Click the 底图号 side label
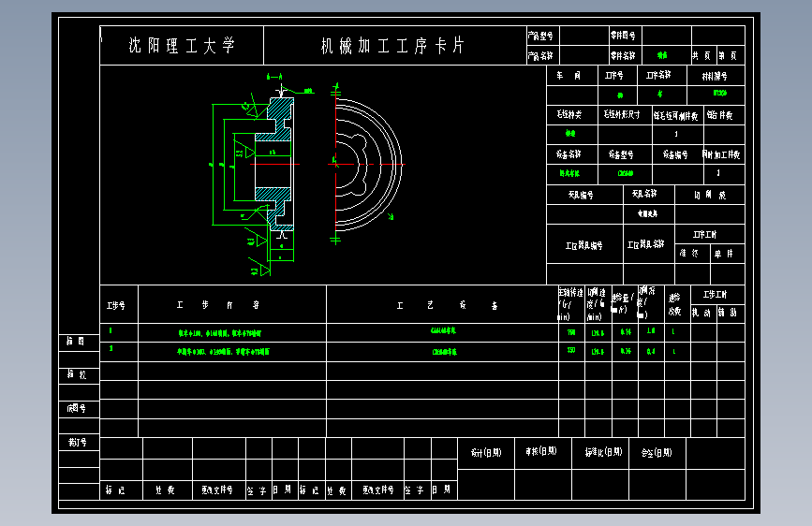 coord(76,408)
